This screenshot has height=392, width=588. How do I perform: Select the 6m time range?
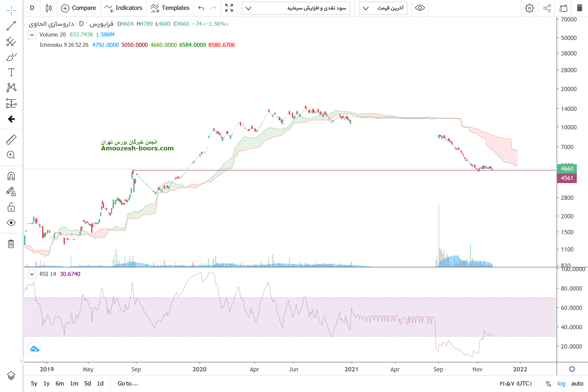(60, 383)
